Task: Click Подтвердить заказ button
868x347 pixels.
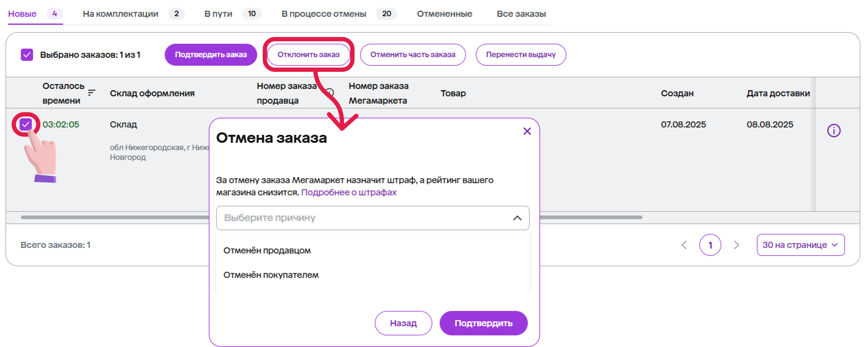Action: tap(211, 54)
